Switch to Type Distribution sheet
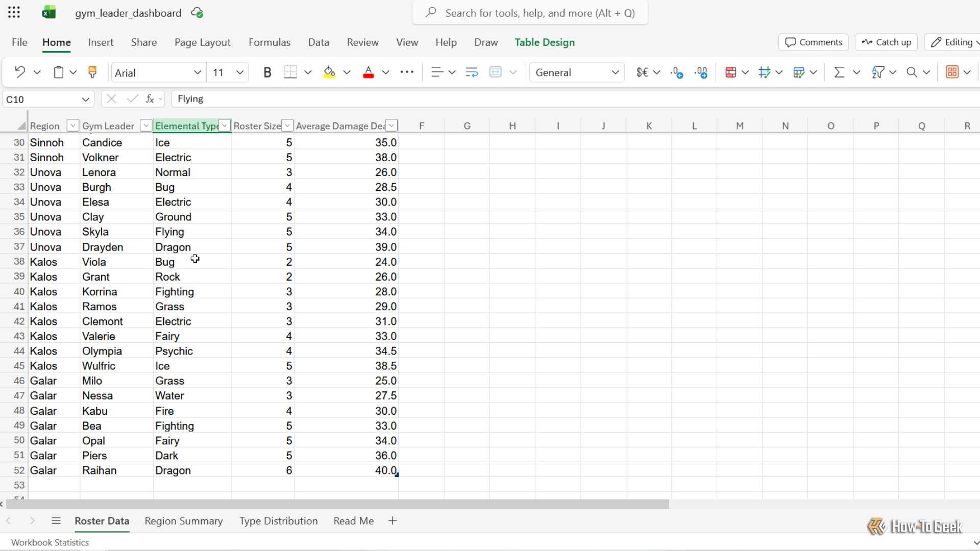Viewport: 980px width, 551px height. [279, 521]
